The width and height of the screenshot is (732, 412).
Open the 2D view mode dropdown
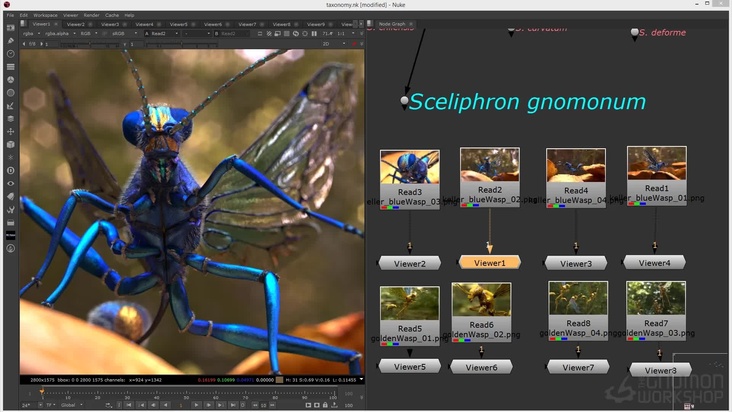point(334,44)
